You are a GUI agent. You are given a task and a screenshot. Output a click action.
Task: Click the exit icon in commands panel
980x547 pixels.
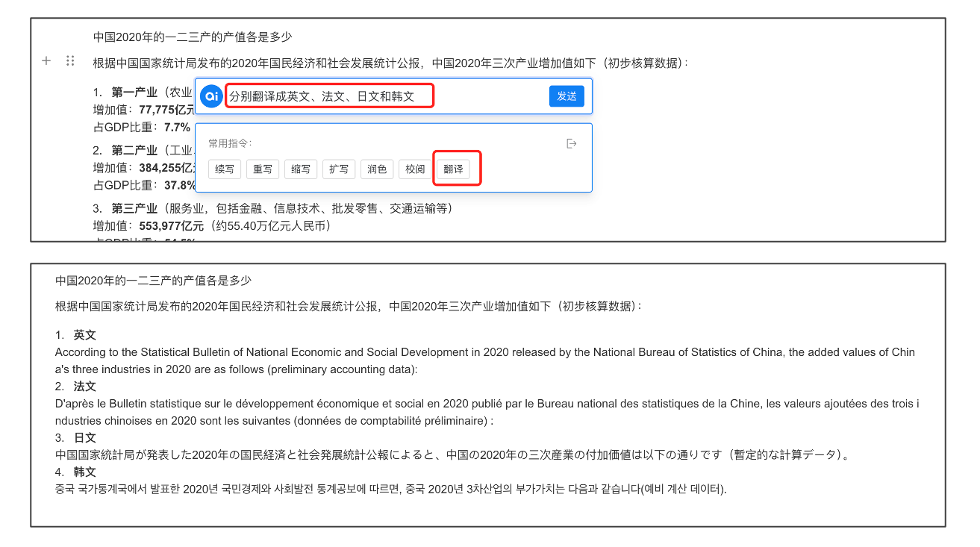point(572,143)
